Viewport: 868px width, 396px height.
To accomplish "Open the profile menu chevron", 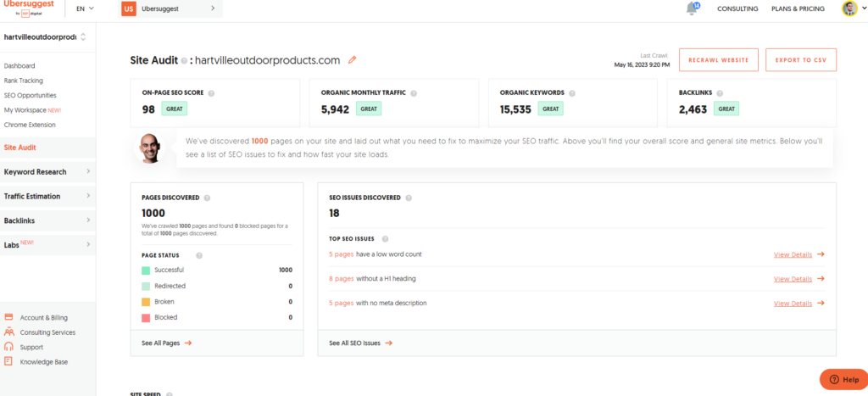I will pos(862,8).
